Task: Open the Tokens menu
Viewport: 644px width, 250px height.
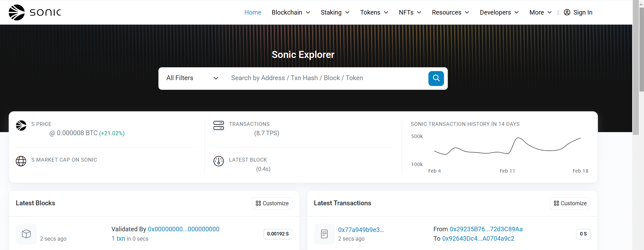Action: (x=374, y=12)
